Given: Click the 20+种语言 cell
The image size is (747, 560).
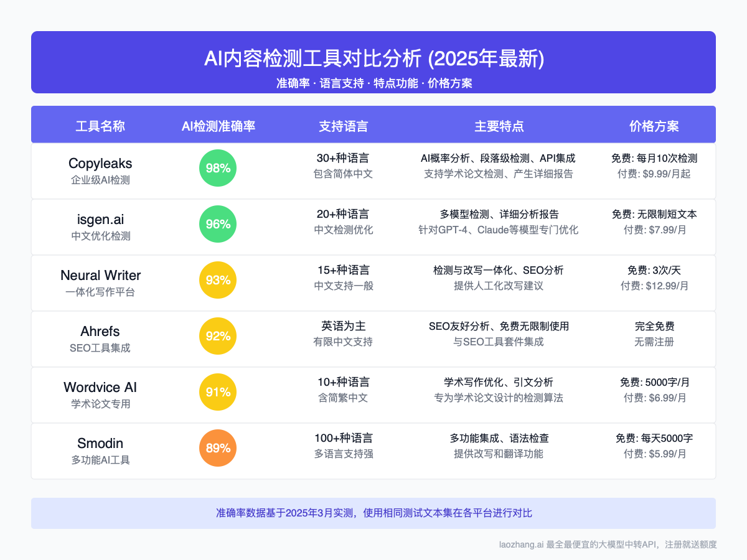Looking at the screenshot, I should 343,214.
